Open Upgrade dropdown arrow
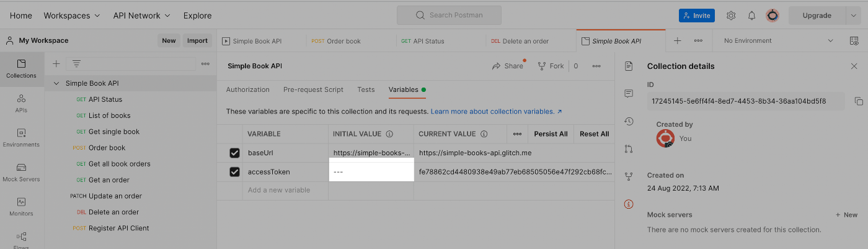This screenshot has width=868, height=249. 852,16
